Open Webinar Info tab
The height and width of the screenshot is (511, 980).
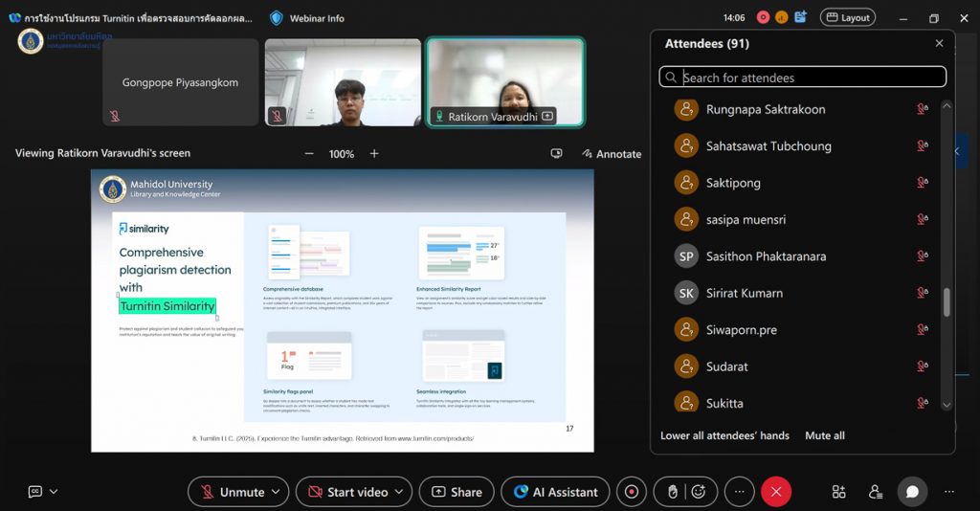(x=307, y=17)
